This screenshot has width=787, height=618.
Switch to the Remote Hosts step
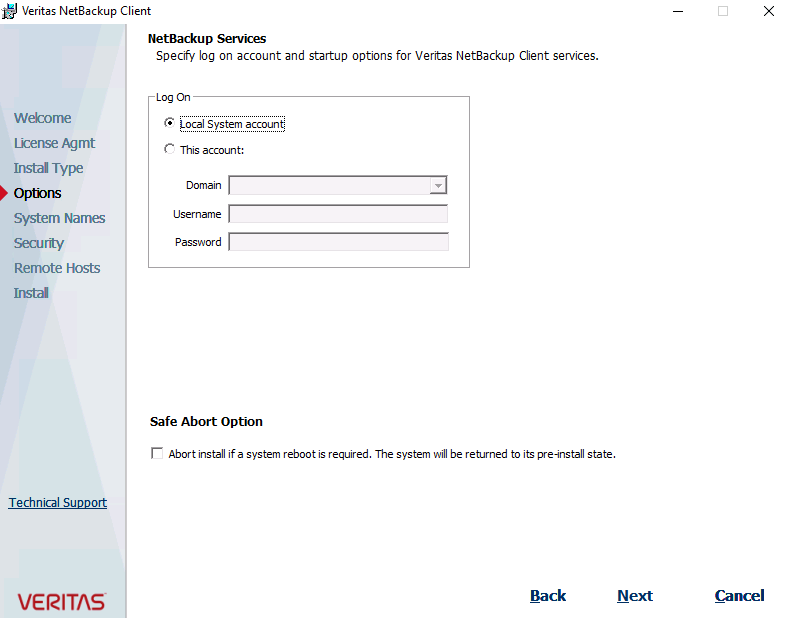pyautogui.click(x=57, y=268)
